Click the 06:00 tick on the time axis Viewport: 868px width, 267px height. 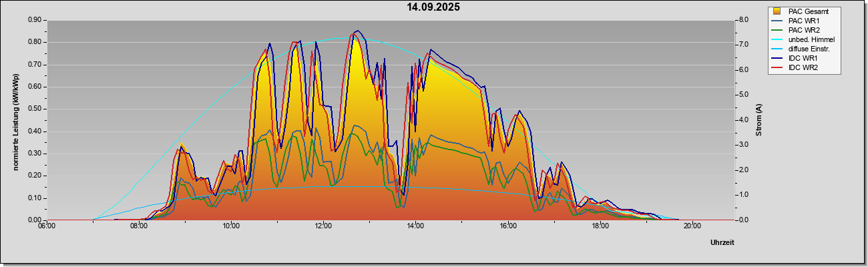pos(46,225)
